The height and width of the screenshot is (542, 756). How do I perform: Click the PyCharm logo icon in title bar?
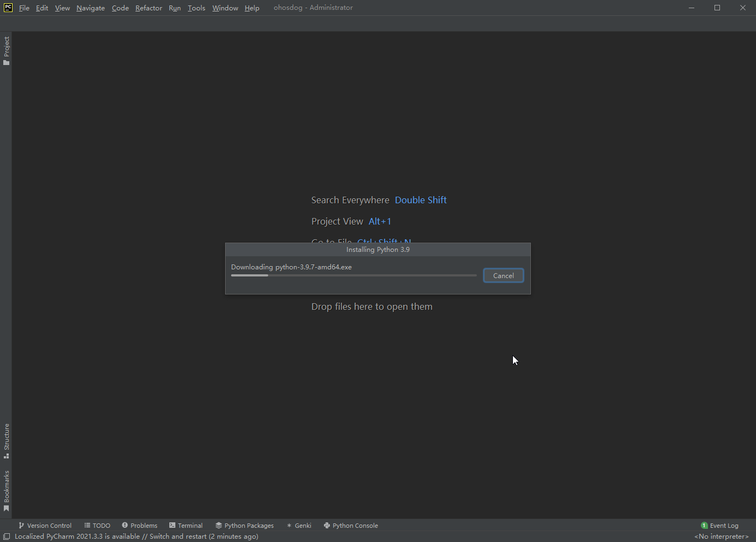[x=8, y=8]
